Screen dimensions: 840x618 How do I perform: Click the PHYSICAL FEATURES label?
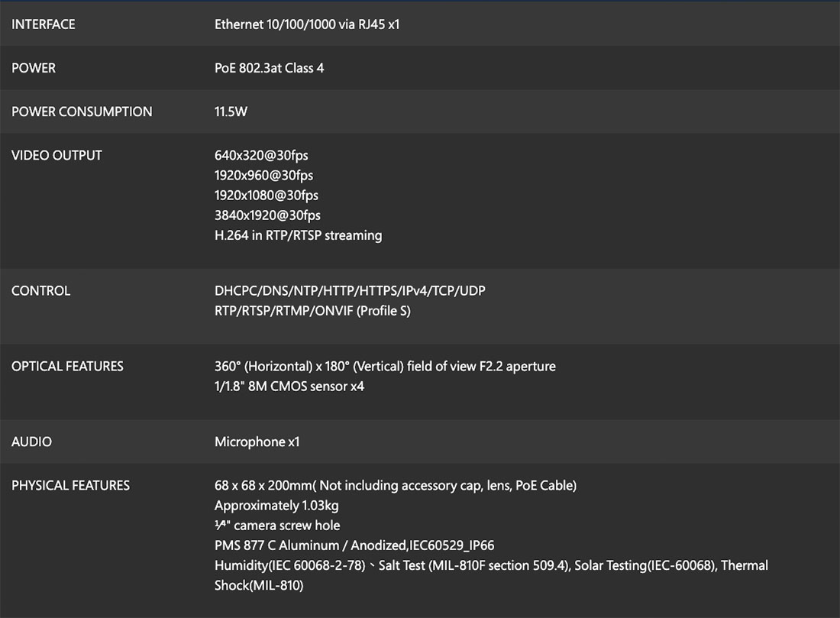point(70,486)
